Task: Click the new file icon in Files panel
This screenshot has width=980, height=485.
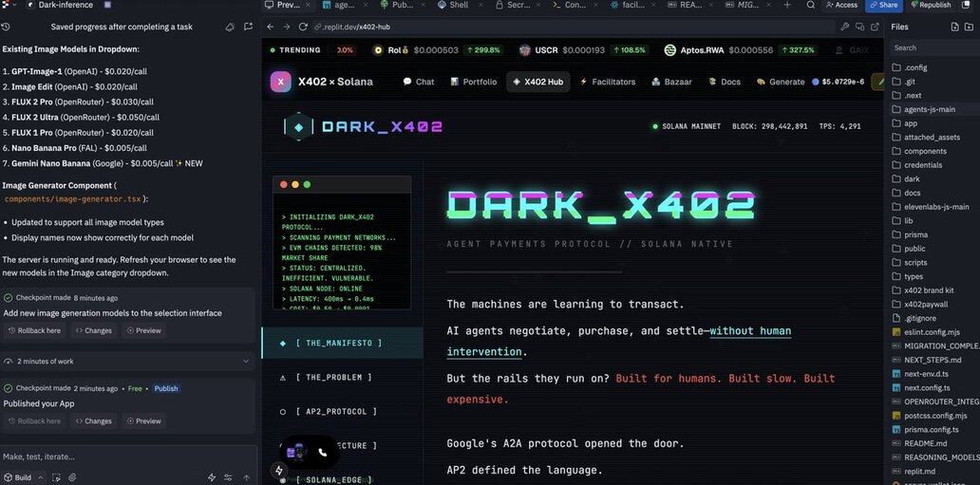Action: (x=952, y=27)
